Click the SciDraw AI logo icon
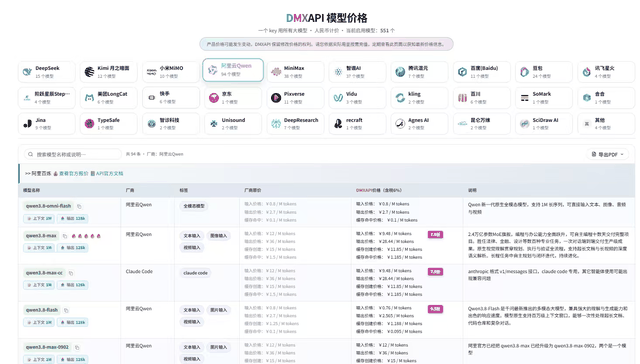 [x=524, y=124]
